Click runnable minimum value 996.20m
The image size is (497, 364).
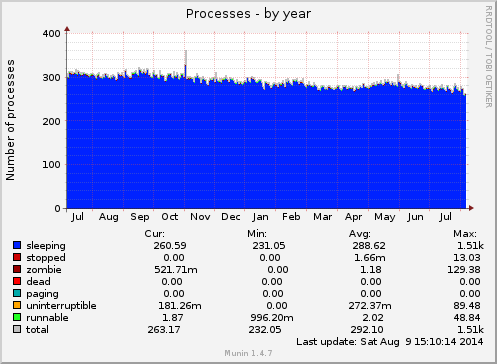pos(272,318)
